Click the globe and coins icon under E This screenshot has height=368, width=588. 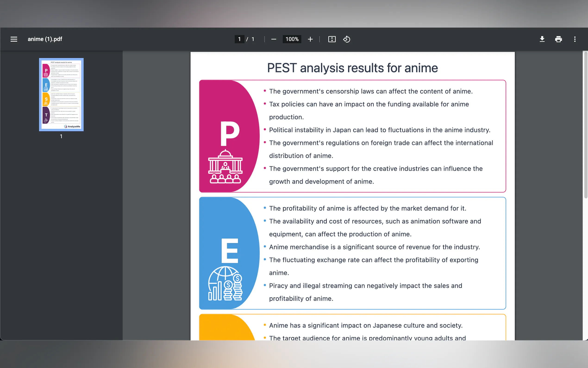225,284
